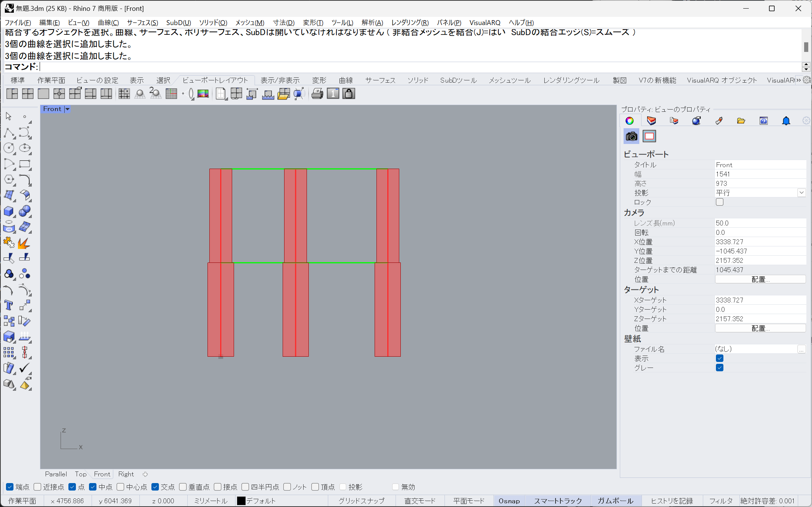Click the padlock icon in the toolbar
Image resolution: width=812 pixels, height=507 pixels.
click(348, 94)
